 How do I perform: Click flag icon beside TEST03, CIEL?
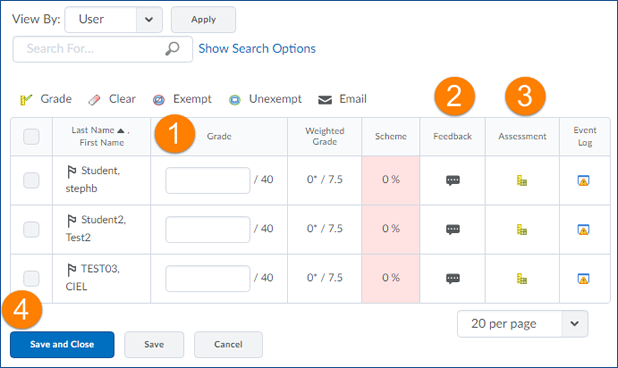coord(71,270)
